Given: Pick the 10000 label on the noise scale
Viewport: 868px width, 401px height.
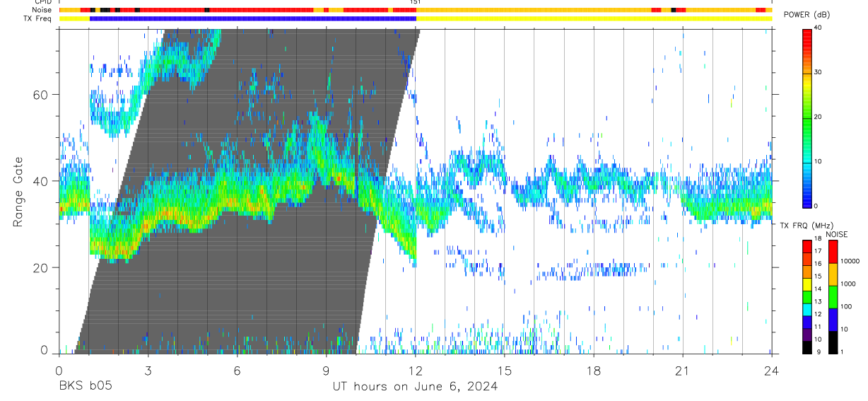Looking at the screenshot, I should pyautogui.click(x=850, y=261).
